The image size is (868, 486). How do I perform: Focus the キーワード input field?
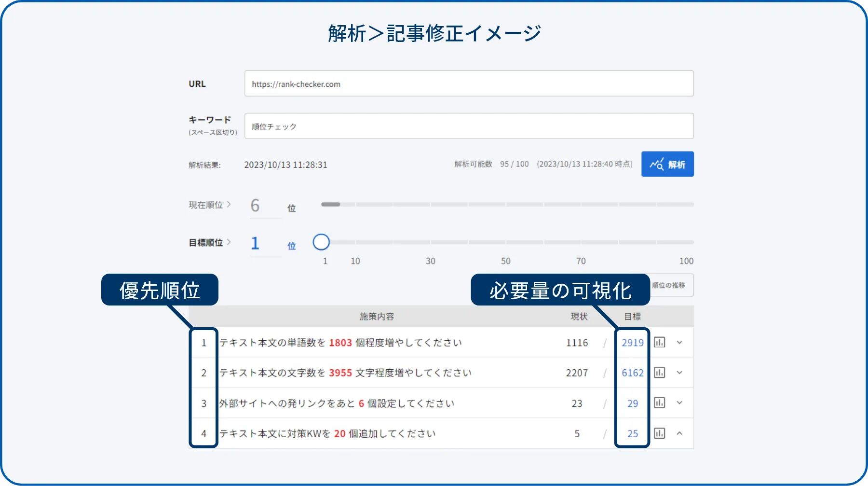click(x=469, y=126)
